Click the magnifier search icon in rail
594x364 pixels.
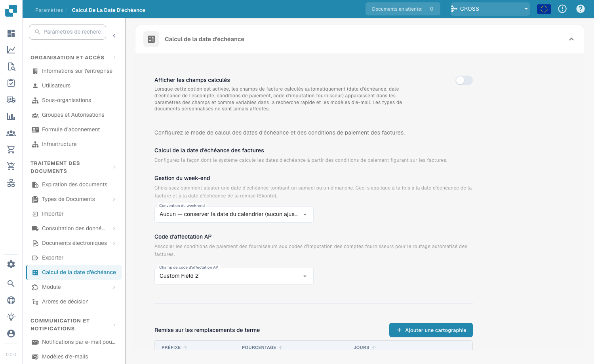pyautogui.click(x=11, y=284)
